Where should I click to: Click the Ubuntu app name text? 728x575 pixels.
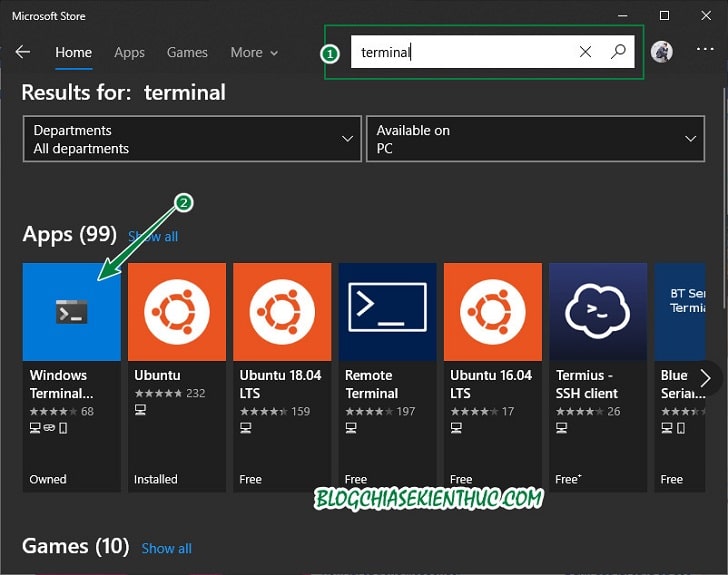click(157, 375)
